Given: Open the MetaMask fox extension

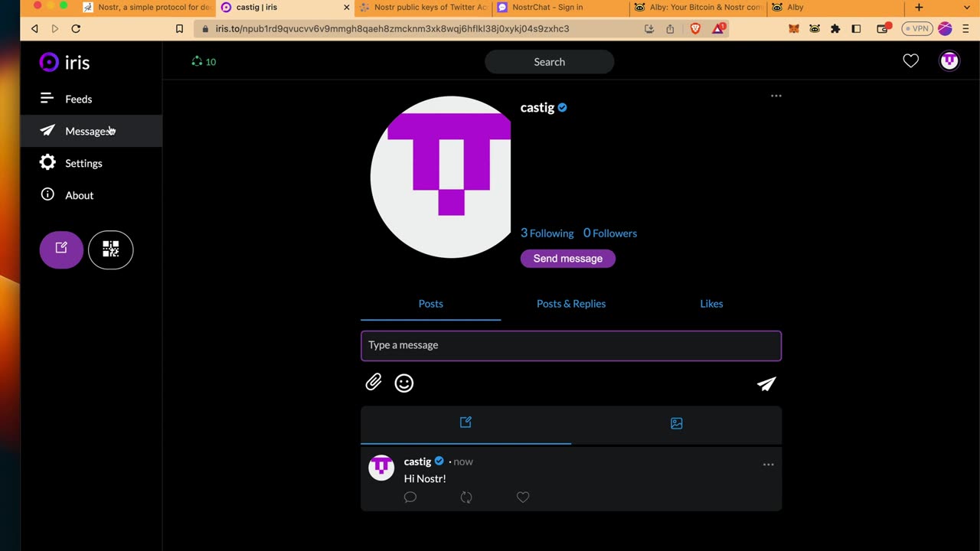Looking at the screenshot, I should pyautogui.click(x=794, y=28).
